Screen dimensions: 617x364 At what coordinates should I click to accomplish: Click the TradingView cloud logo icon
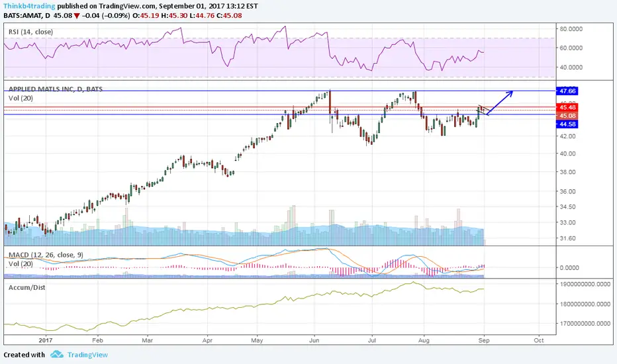tap(57, 354)
